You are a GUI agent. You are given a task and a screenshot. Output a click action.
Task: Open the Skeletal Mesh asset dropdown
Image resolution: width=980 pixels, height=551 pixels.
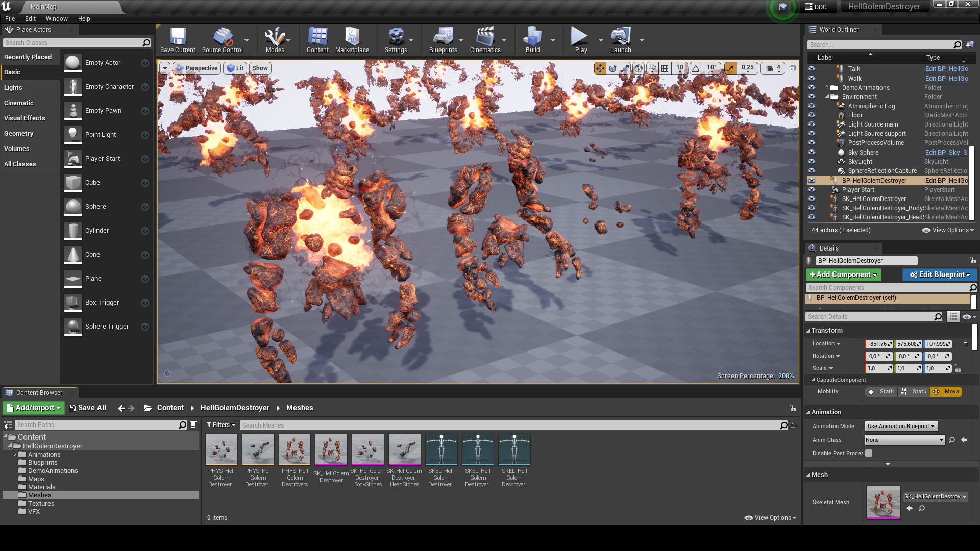pyautogui.click(x=935, y=496)
